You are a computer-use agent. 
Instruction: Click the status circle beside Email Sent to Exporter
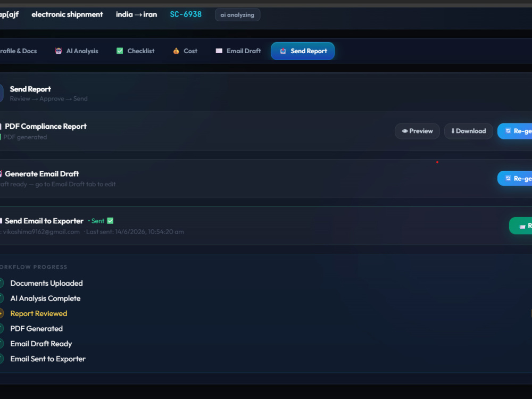tap(2, 359)
